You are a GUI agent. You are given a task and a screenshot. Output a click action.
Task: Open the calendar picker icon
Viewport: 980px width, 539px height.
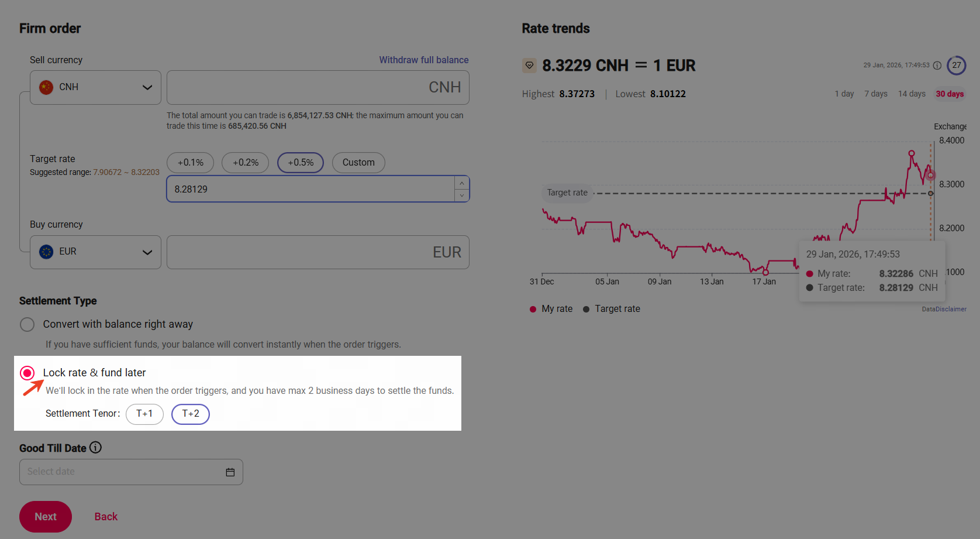[230, 472]
